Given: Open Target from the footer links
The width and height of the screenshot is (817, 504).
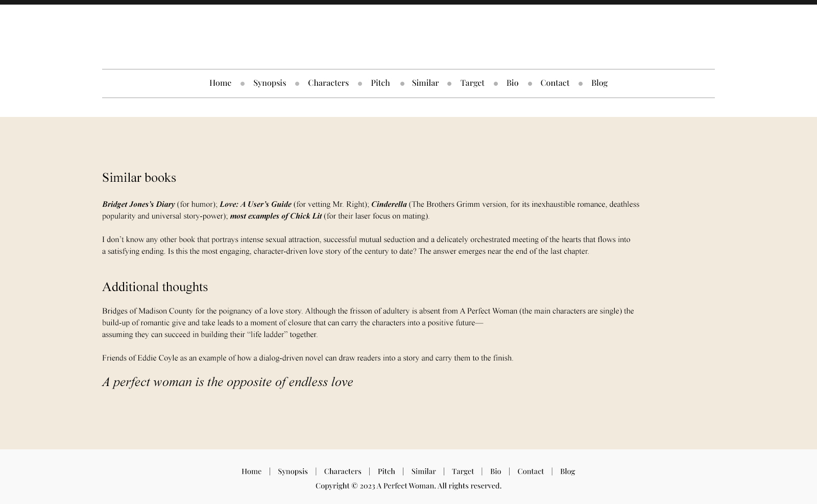Looking at the screenshot, I should (x=463, y=471).
